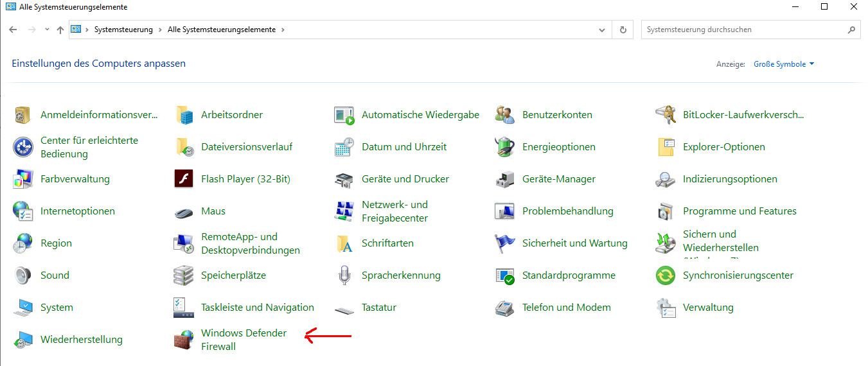Open the Windows Defender Firewall icon
The width and height of the screenshot is (868, 366).
(184, 340)
